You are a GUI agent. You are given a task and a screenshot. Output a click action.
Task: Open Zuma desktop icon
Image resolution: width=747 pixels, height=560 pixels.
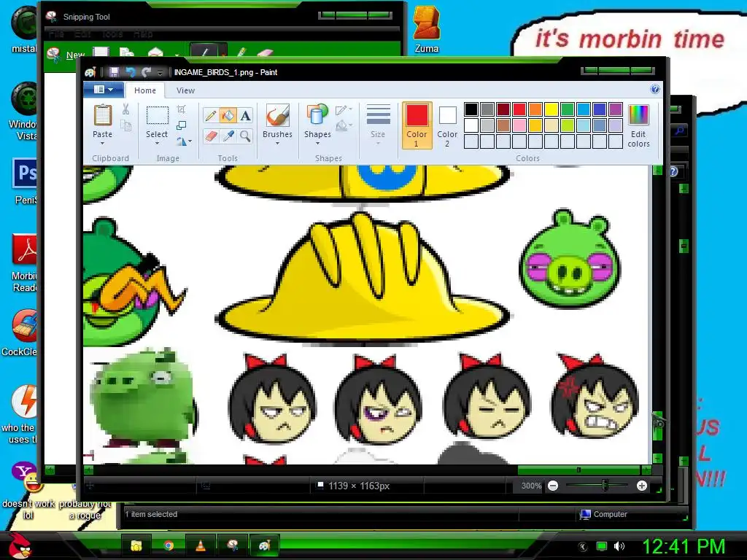pyautogui.click(x=426, y=28)
